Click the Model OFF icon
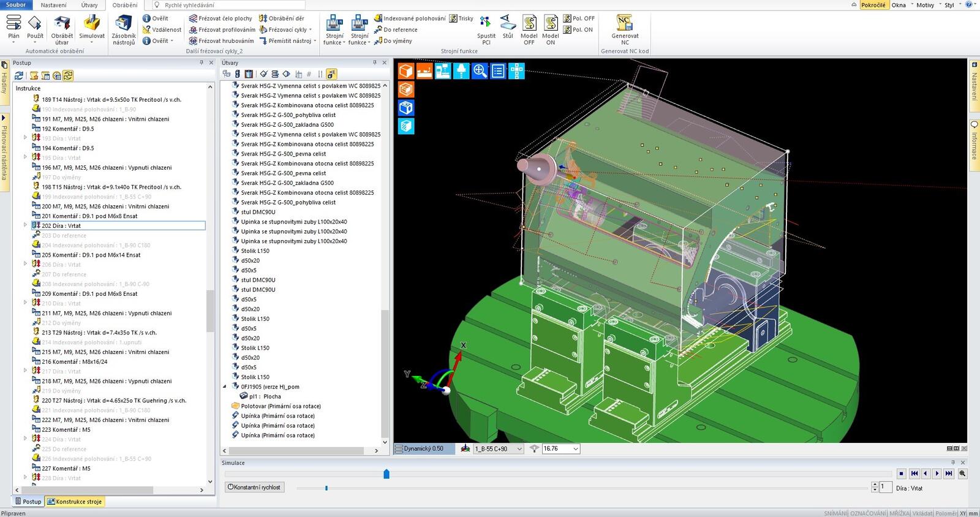The image size is (980, 517). click(x=529, y=31)
